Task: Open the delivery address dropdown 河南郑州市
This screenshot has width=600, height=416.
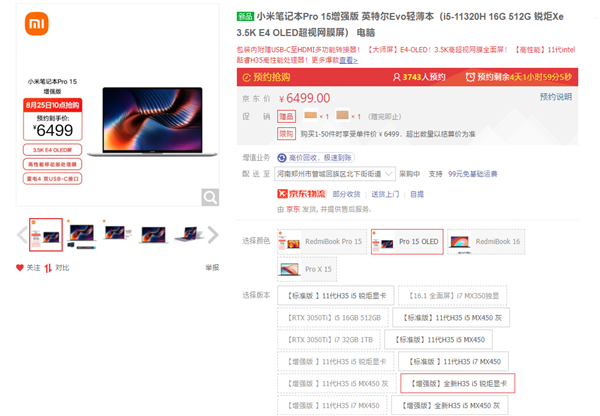Action: pyautogui.click(x=335, y=174)
